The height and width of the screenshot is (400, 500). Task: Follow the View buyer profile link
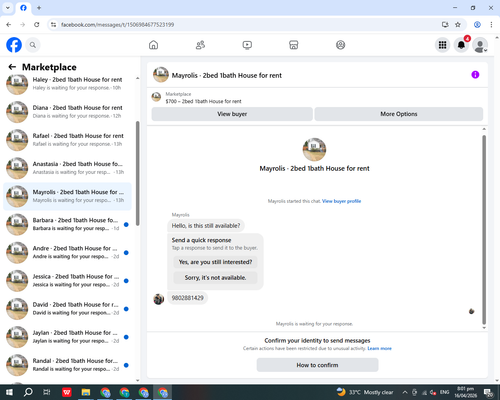click(341, 201)
